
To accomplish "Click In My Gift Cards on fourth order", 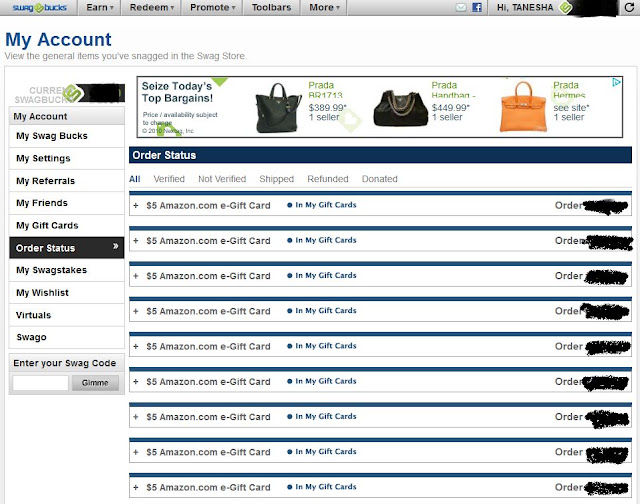I will pos(322,311).
